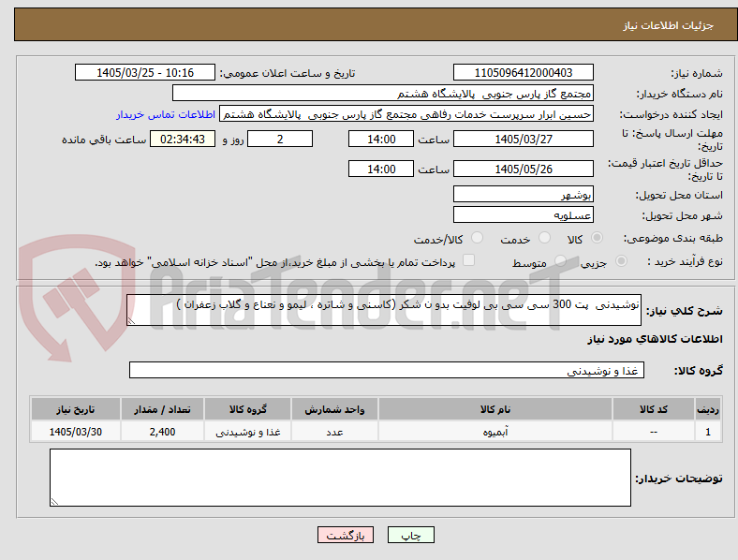Click the شماره نیاز field 1105096412000403

(524, 73)
